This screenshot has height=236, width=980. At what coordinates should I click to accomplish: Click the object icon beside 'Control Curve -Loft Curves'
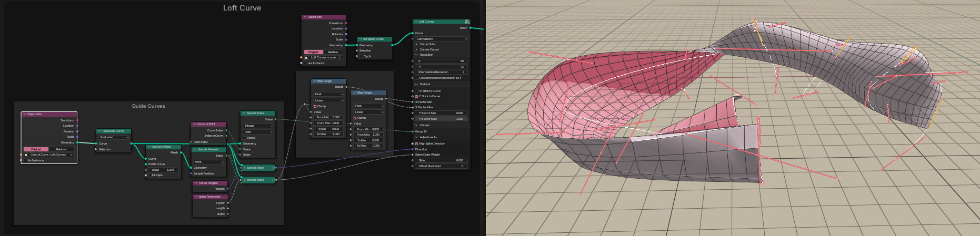pos(26,155)
